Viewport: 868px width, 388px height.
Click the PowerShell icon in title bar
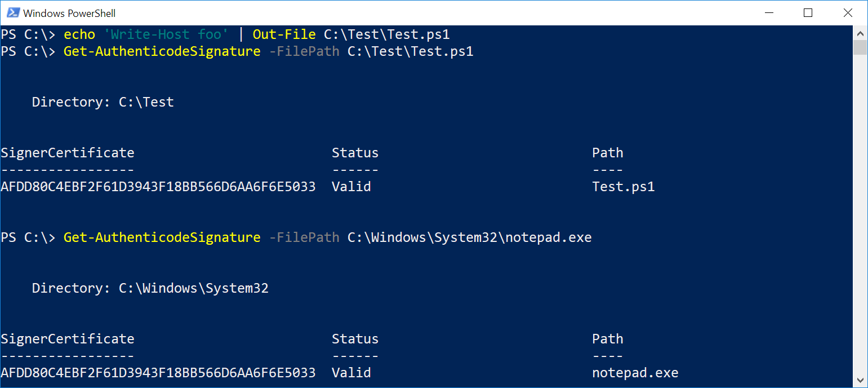[x=13, y=12]
